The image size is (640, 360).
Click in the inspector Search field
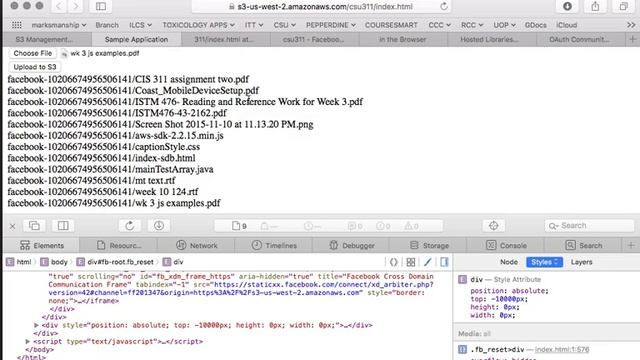[x=589, y=226]
